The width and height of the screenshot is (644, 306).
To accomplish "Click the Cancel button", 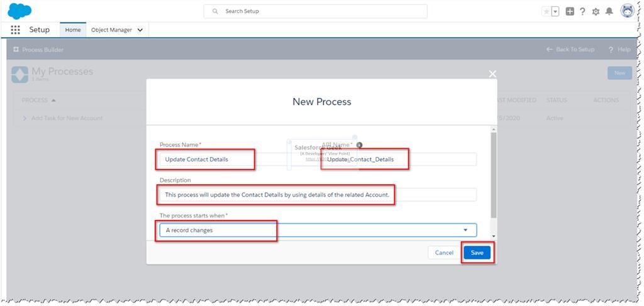I will (444, 253).
